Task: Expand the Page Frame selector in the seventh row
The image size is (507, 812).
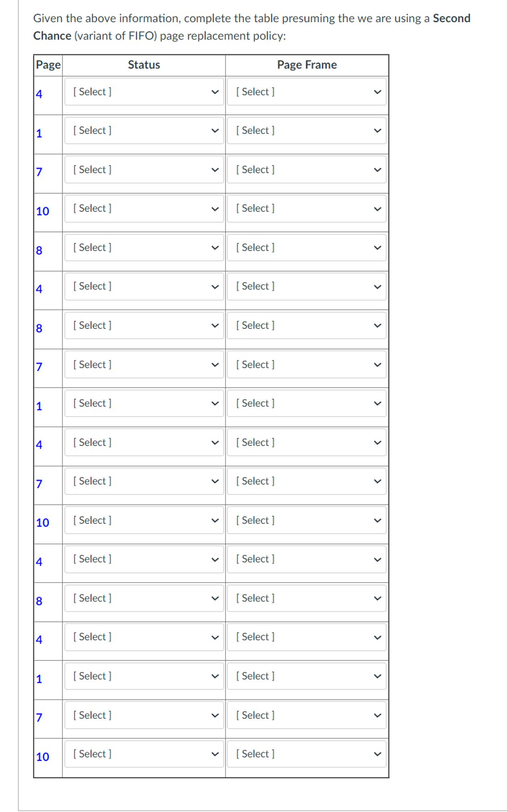Action: tap(306, 325)
